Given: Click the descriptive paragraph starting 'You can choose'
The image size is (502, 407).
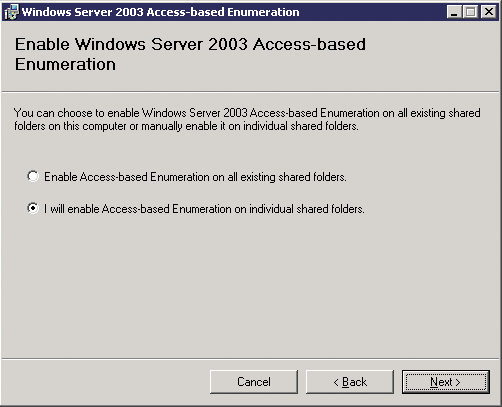Looking at the screenshot, I should click(x=247, y=119).
